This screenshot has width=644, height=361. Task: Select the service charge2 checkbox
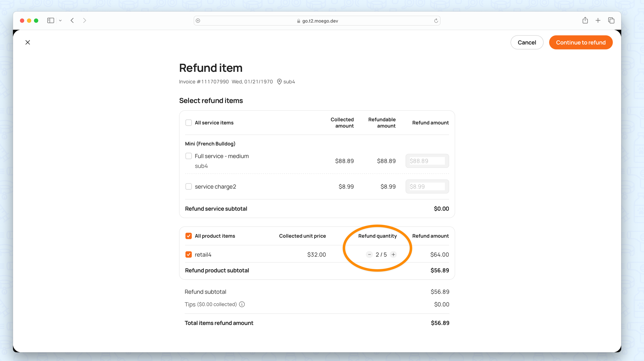[189, 186]
